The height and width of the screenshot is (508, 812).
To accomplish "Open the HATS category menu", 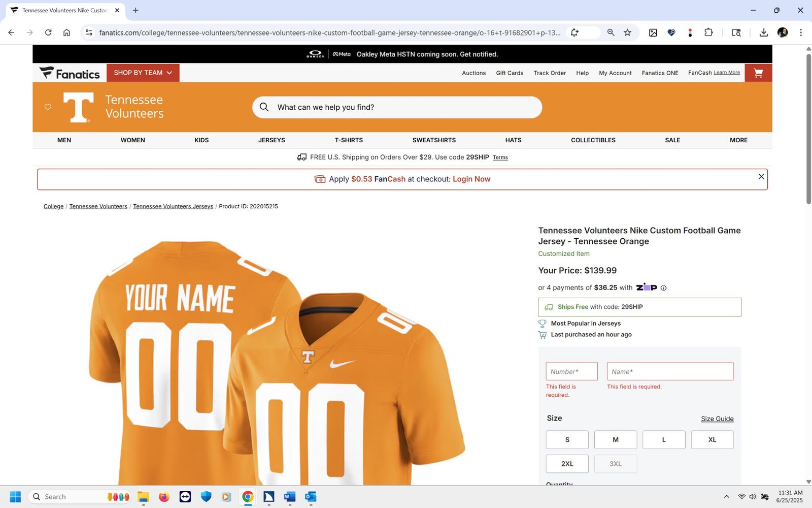I will (x=513, y=140).
